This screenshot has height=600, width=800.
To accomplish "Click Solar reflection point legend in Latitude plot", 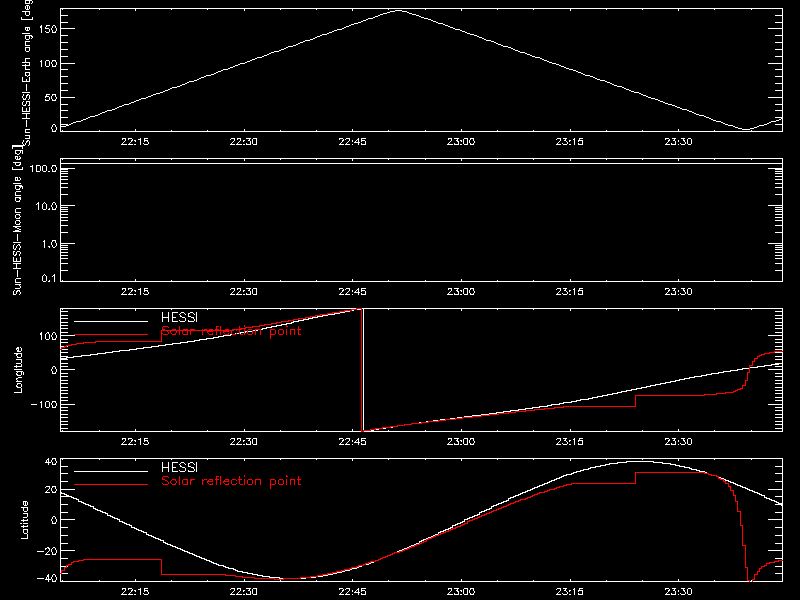I will coord(231,481).
